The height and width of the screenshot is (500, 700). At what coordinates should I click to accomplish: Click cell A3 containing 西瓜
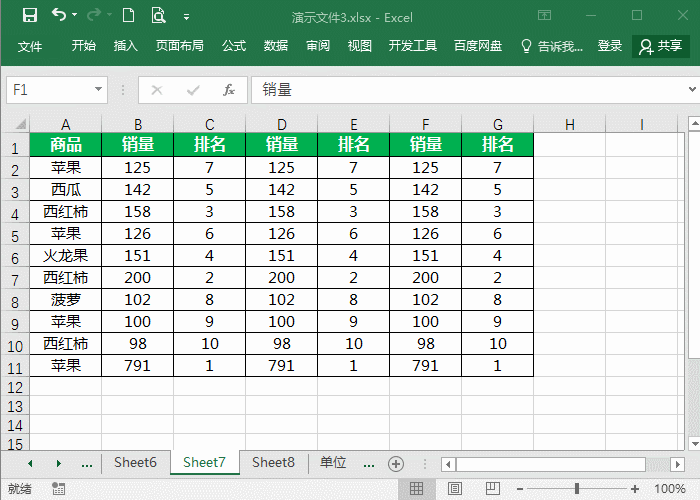click(66, 190)
